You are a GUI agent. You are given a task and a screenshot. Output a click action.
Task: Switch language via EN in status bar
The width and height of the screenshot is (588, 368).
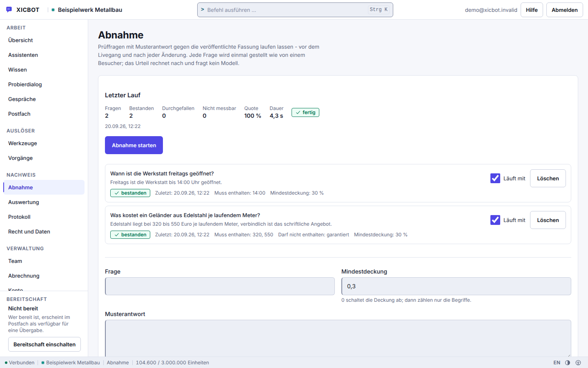tap(557, 363)
